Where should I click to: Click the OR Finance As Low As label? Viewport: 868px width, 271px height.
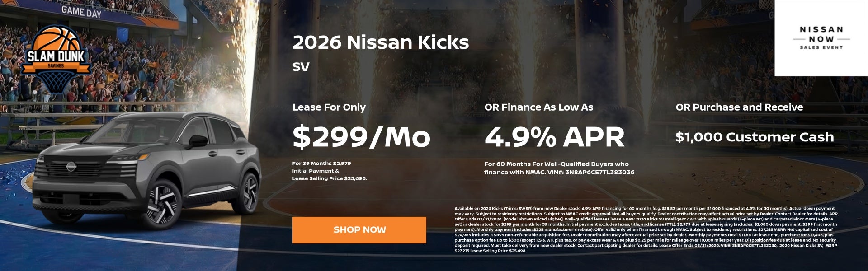coord(539,107)
